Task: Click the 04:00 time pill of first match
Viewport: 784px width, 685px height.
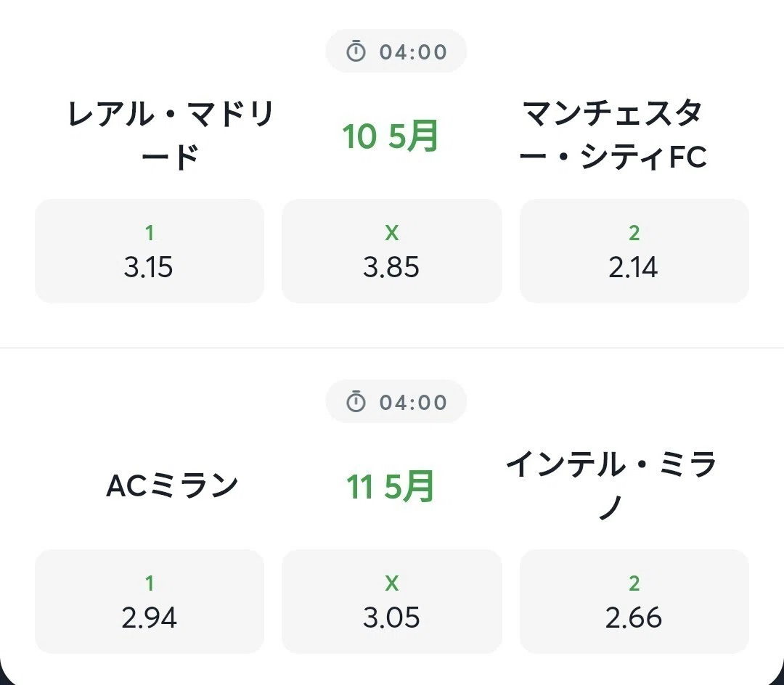Action: (396, 51)
